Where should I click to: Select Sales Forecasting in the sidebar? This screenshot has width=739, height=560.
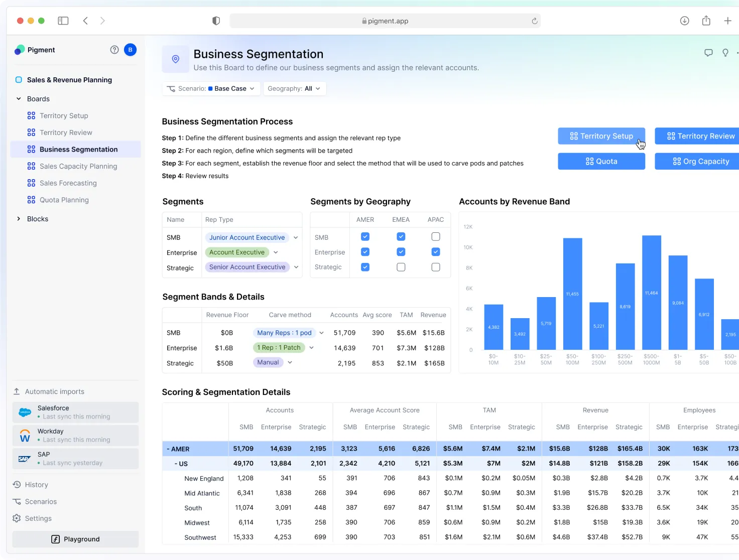(68, 183)
